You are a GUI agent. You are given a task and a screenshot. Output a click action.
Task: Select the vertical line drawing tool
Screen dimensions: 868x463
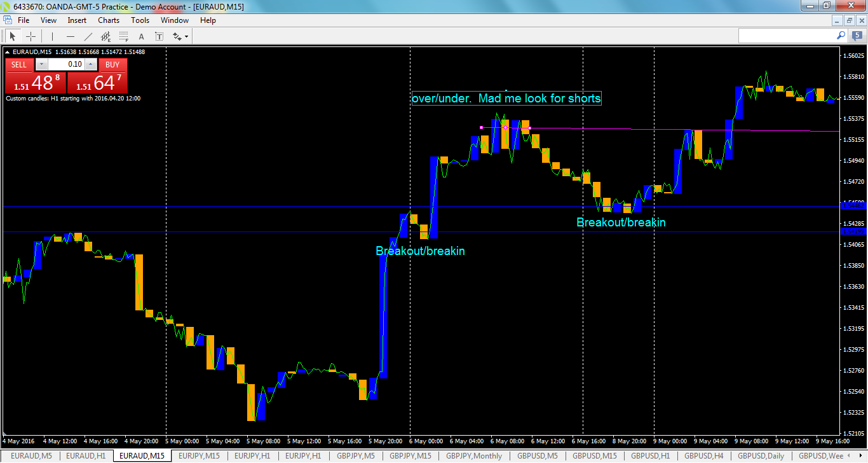(x=52, y=36)
